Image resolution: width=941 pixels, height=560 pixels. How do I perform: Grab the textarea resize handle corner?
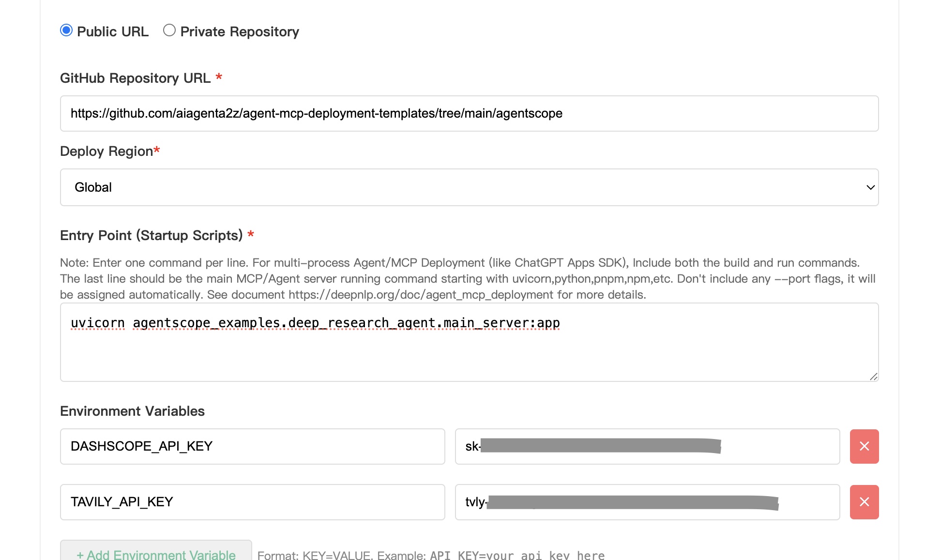pos(873,377)
